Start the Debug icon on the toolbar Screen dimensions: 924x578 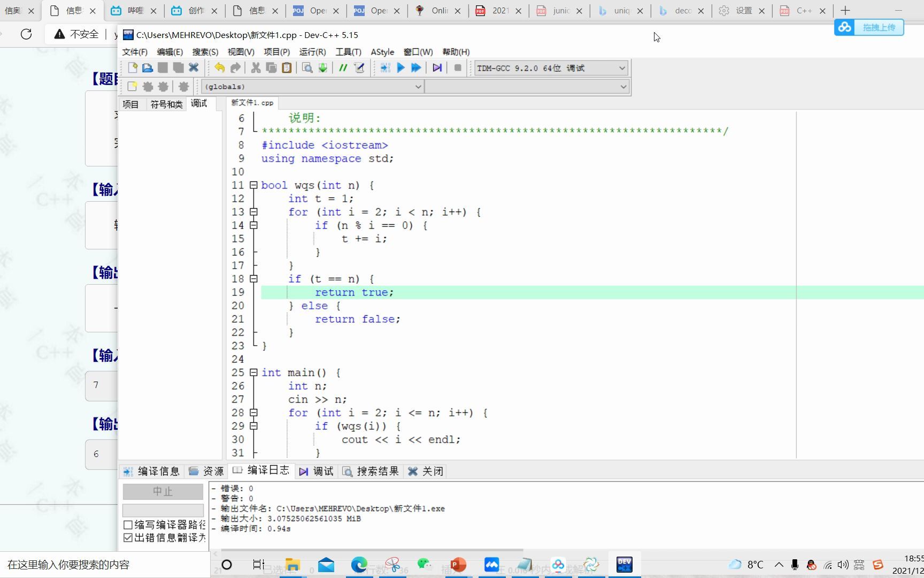[437, 67]
